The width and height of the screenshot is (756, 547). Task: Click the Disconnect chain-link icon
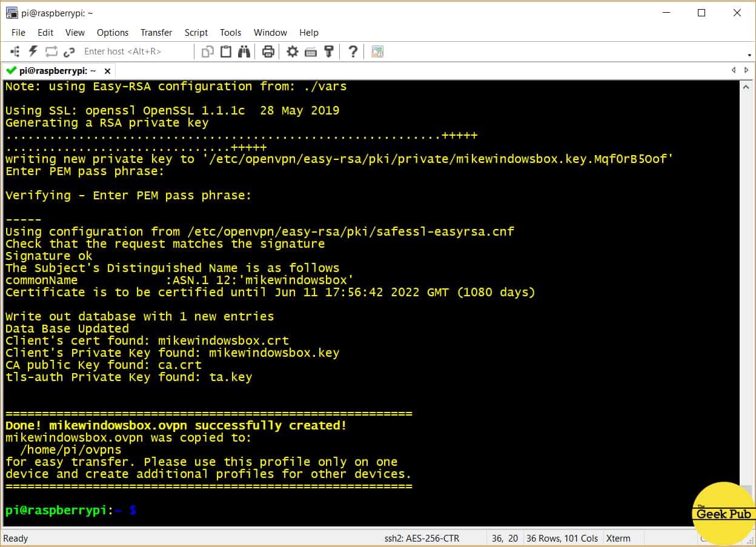(x=69, y=51)
